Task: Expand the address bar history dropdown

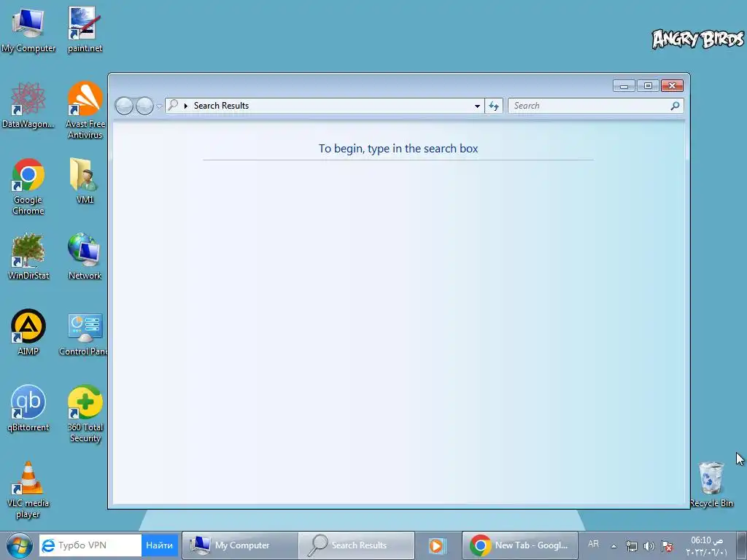Action: [x=477, y=106]
